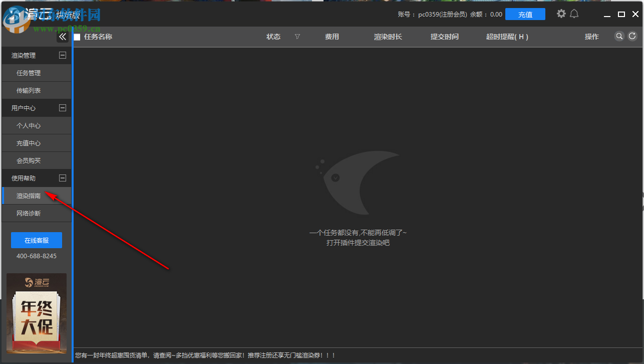
Task: Click the search icon in the task header
Action: 619,36
